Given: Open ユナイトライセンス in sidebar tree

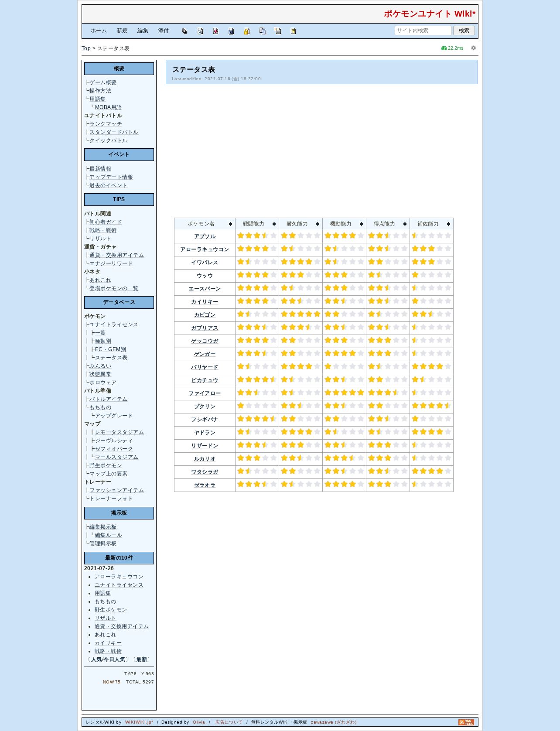Looking at the screenshot, I should 114,325.
